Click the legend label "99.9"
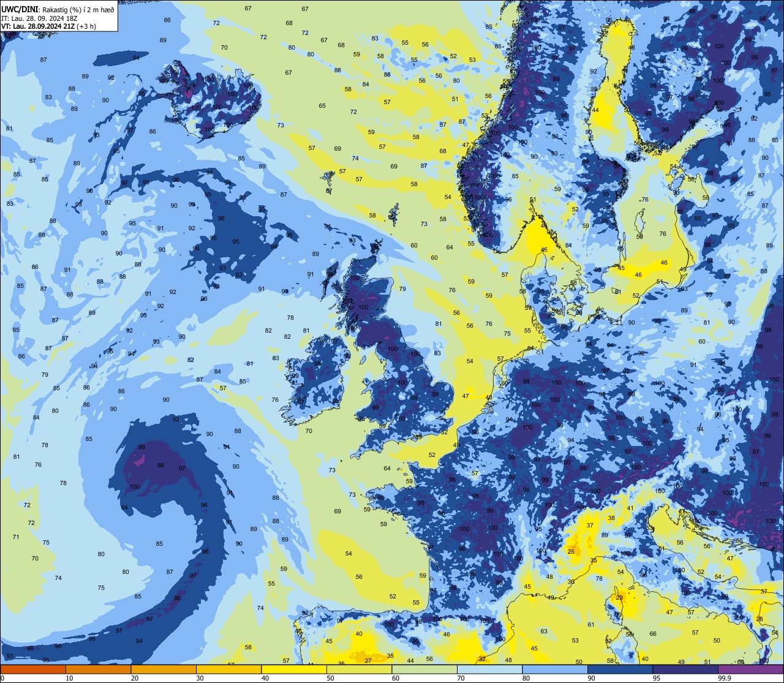784x683 pixels. pos(725,678)
